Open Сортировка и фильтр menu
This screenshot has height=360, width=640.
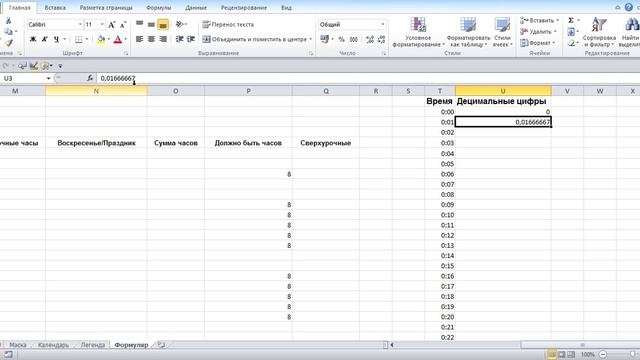599,32
